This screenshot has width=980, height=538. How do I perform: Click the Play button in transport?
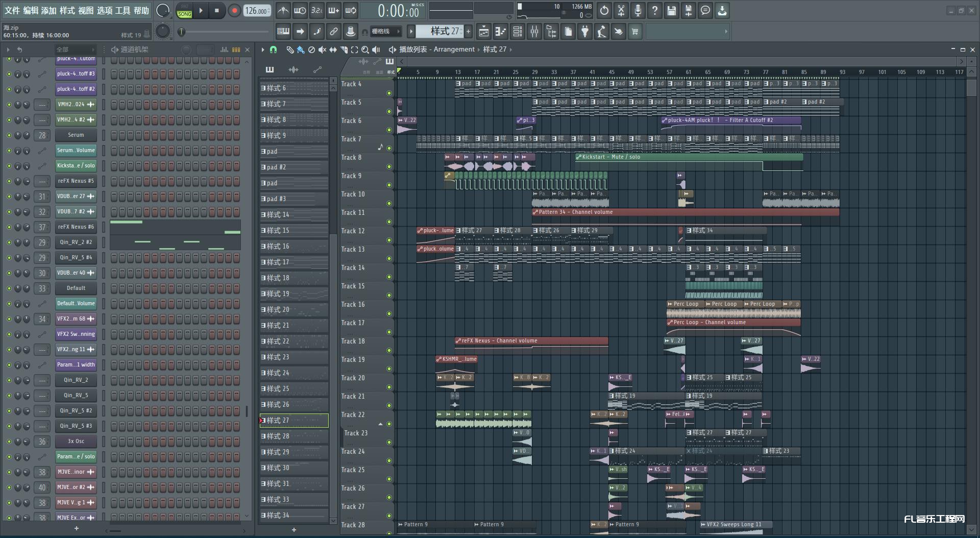coord(201,11)
